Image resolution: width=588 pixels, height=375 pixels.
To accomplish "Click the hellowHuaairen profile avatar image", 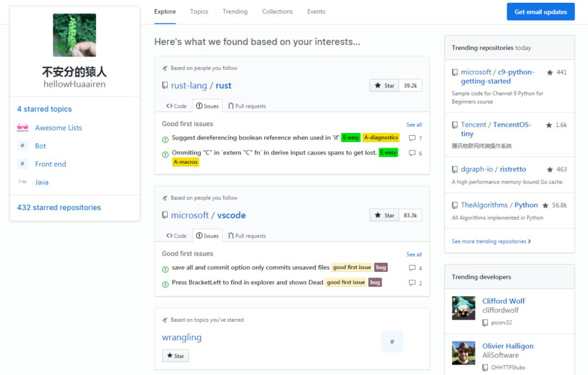I will [74, 35].
